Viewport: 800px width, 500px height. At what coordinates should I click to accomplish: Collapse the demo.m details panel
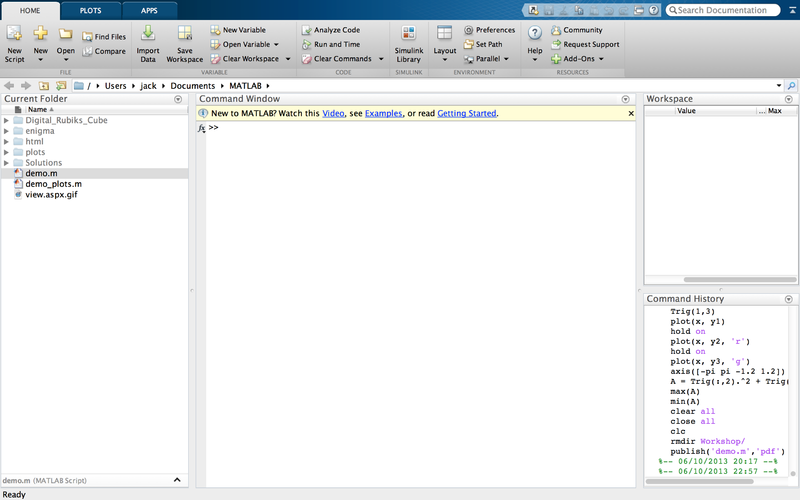[177, 480]
